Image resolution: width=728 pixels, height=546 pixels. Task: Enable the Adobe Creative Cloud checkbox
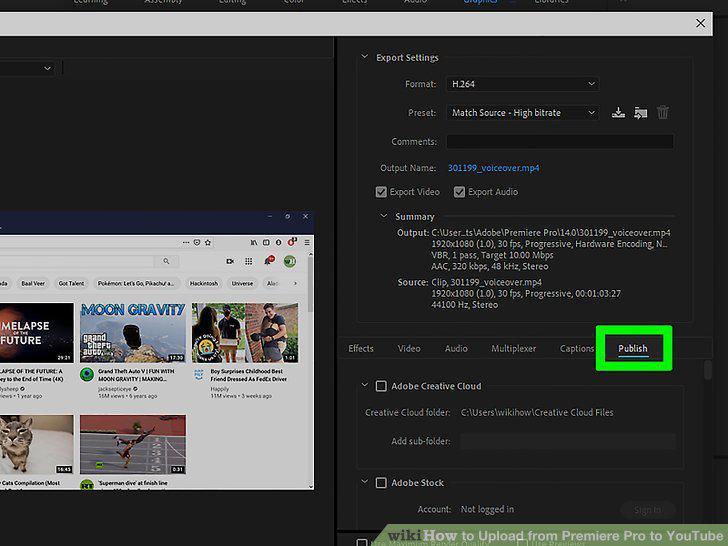click(381, 386)
